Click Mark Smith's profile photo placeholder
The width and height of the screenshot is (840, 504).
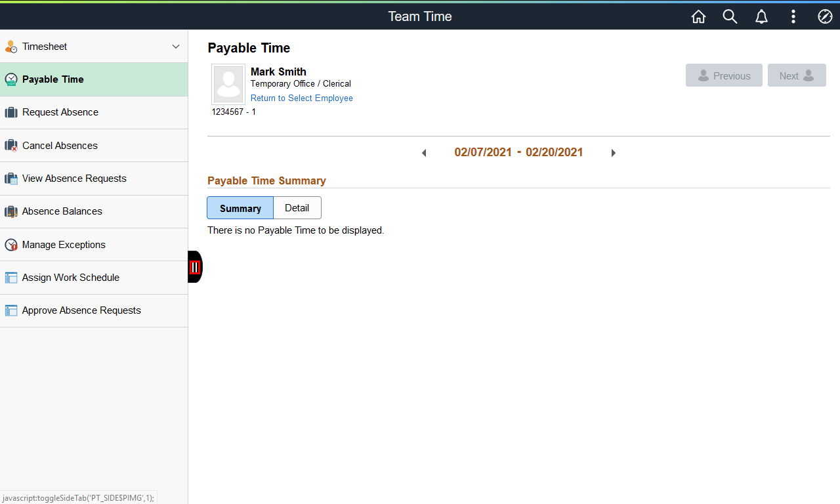tap(228, 85)
